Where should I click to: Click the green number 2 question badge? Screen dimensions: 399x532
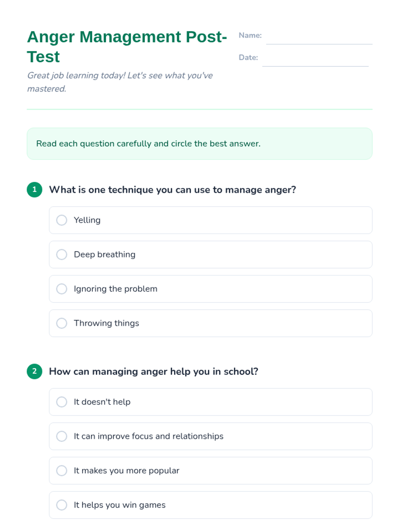[x=34, y=371]
